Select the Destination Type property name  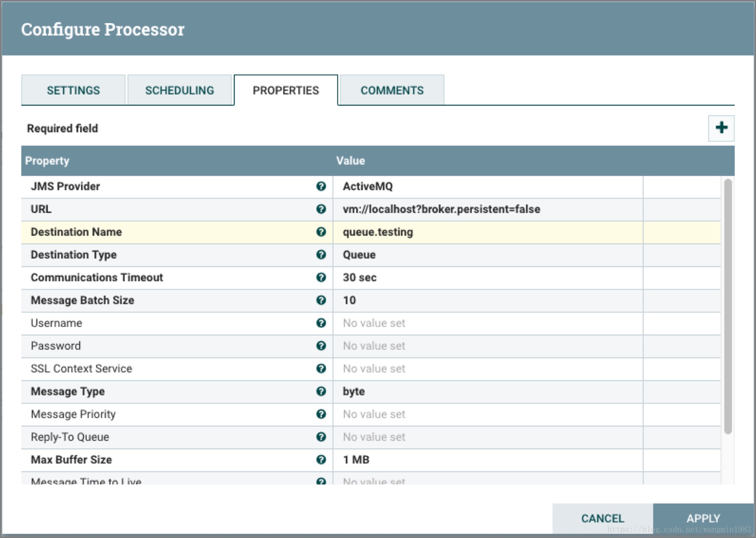coord(74,255)
